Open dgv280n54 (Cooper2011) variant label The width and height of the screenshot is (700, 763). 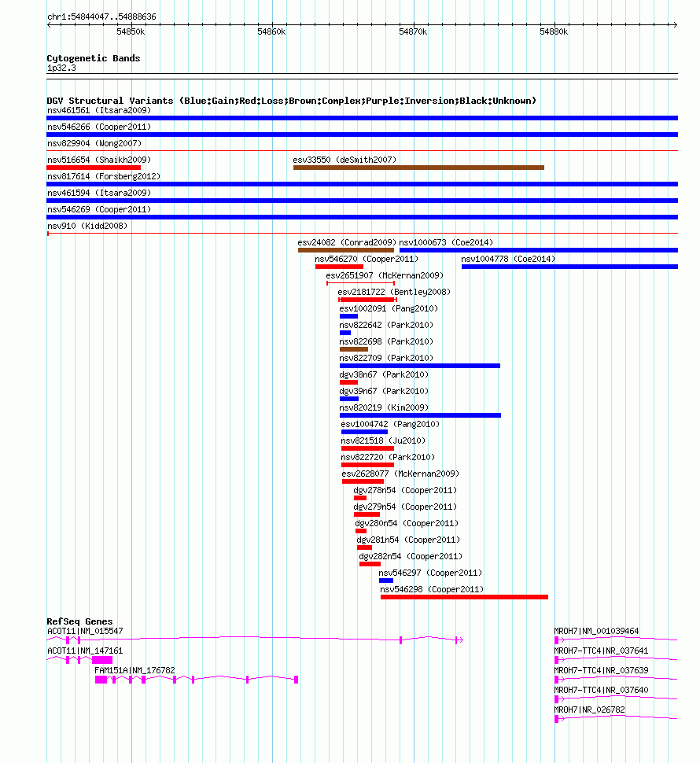pyautogui.click(x=407, y=524)
